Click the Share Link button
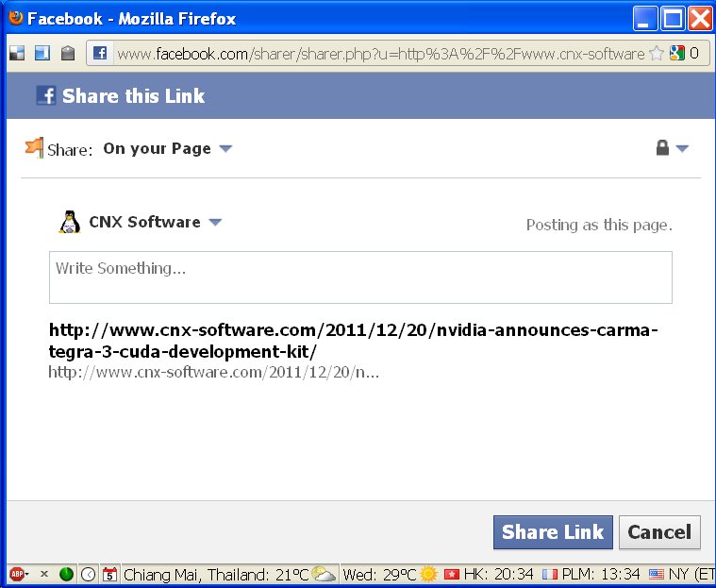 pos(553,532)
